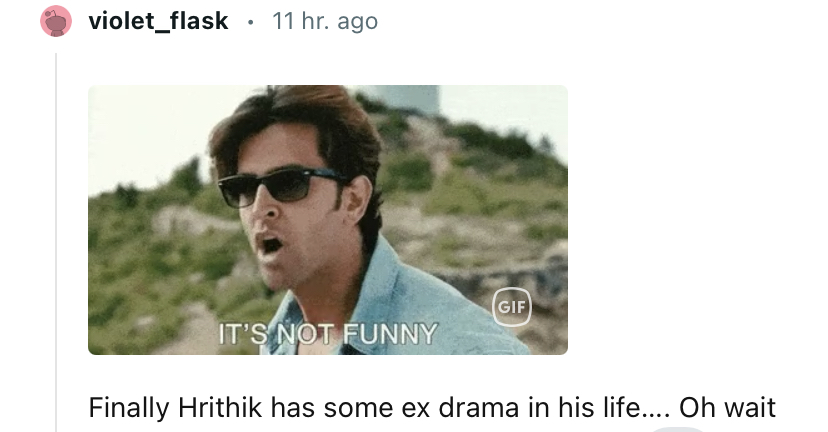Image resolution: width=828 pixels, height=432 pixels.
Task: Select the word 'Hrithik' in the comment
Action: [220, 408]
